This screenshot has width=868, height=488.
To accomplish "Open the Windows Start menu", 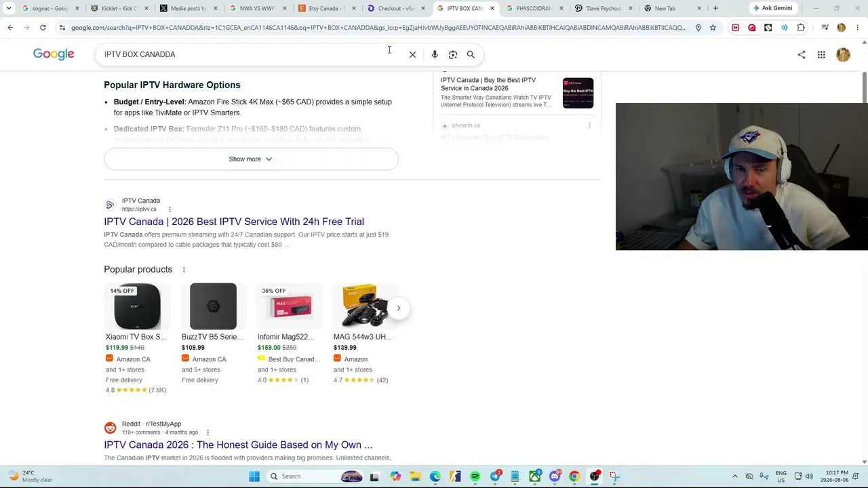I will [254, 476].
